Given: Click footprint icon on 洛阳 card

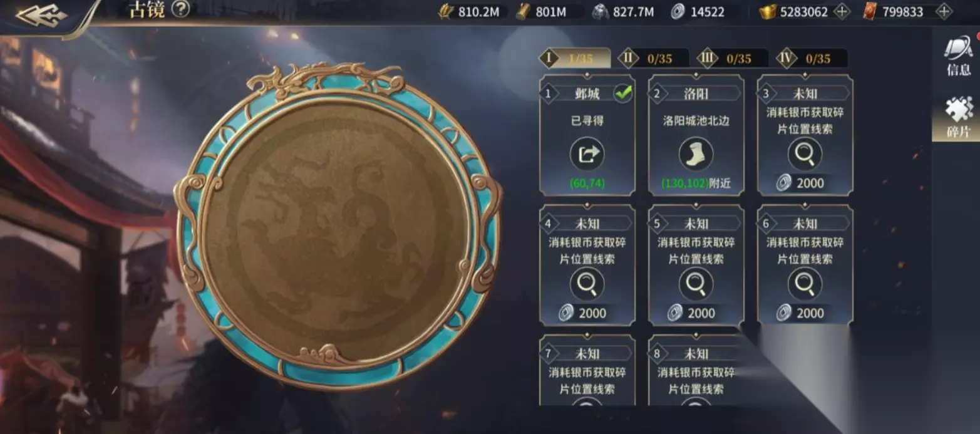Looking at the screenshot, I should click(x=696, y=153).
